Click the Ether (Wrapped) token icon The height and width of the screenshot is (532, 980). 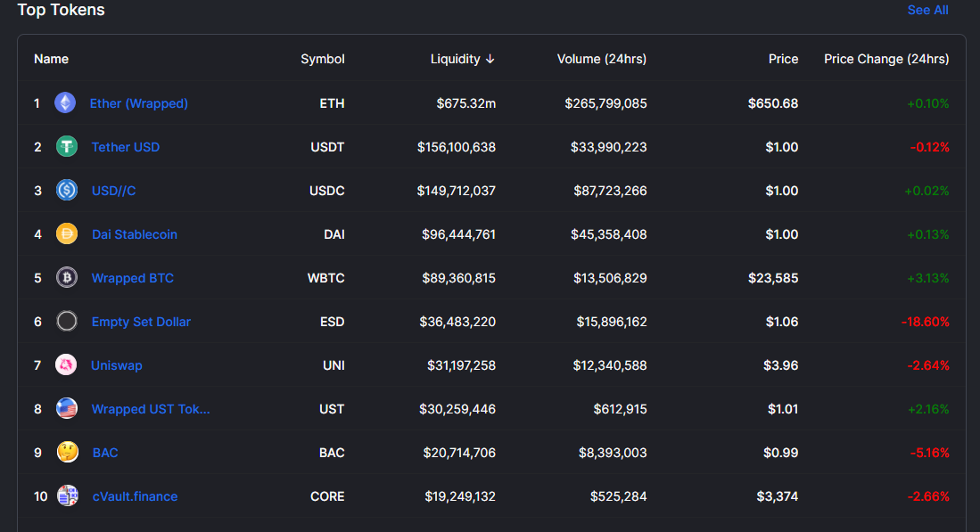(65, 102)
